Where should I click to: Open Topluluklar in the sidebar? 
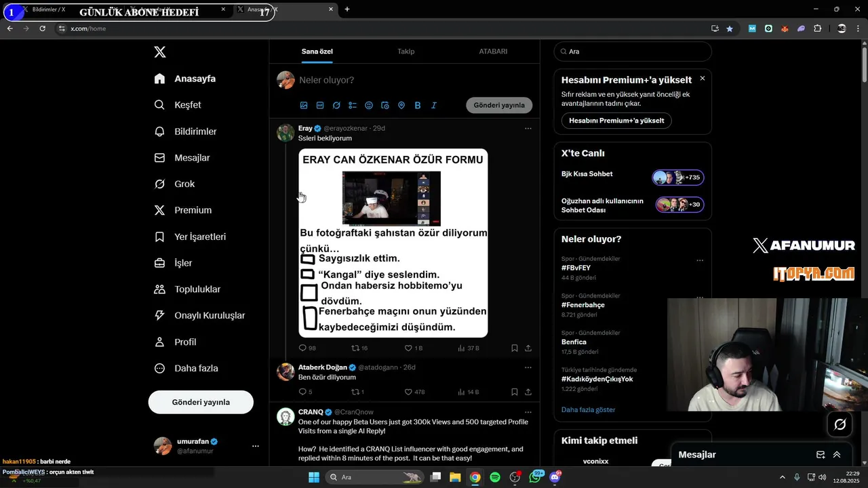(187, 289)
